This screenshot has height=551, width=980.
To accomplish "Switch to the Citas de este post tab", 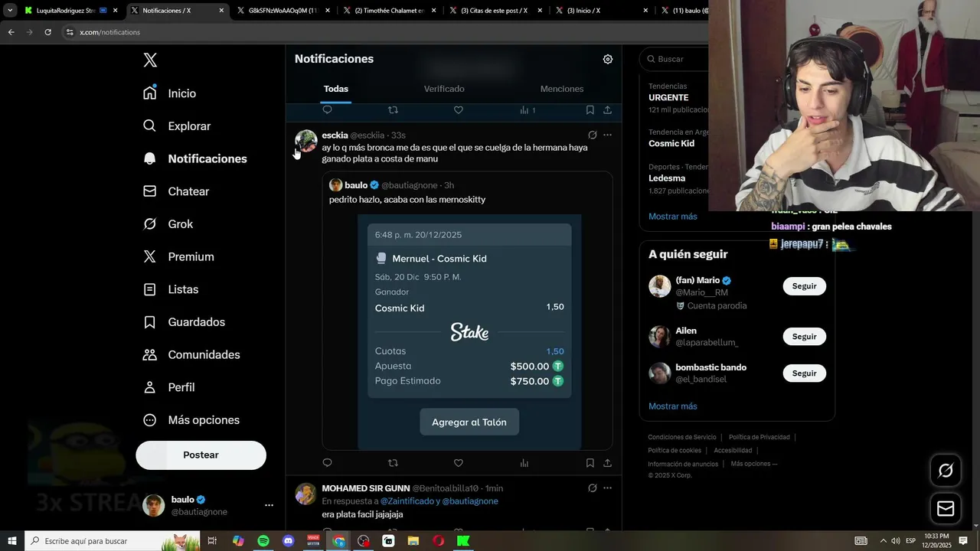I will 495,11.
